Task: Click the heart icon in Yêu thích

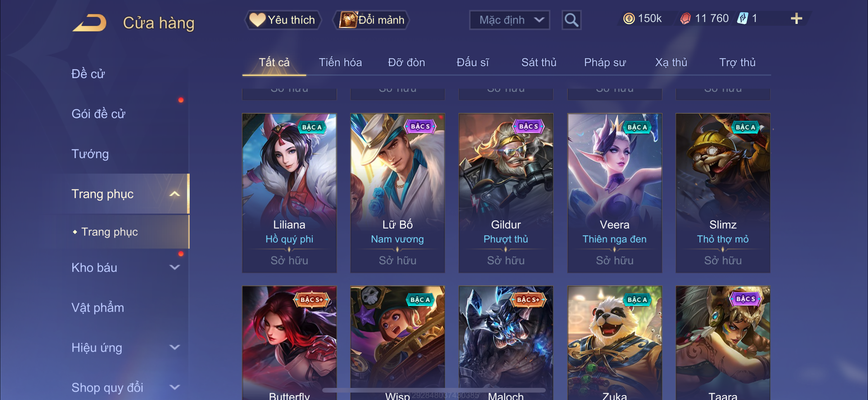Action: (x=257, y=20)
